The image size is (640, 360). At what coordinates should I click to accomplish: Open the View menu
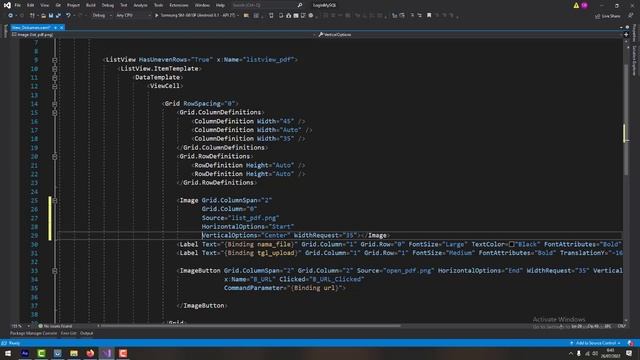tap(44, 5)
